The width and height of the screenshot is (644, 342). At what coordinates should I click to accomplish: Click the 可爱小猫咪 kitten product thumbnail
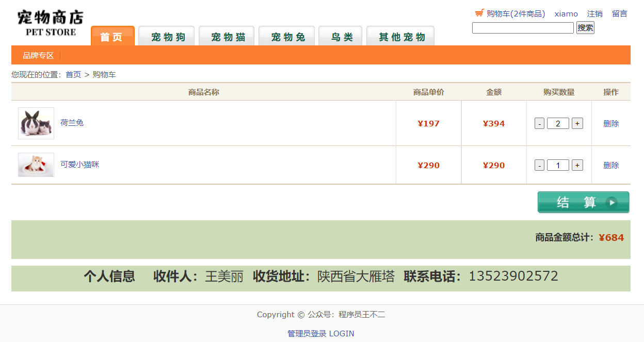pyautogui.click(x=36, y=165)
